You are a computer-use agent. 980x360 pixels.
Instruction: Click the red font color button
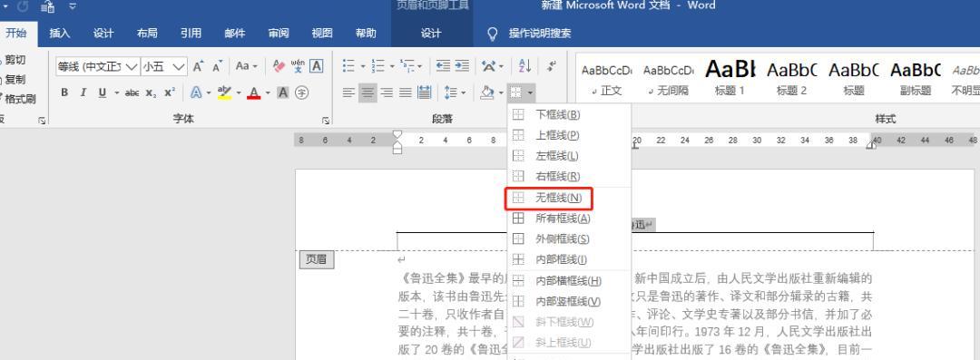(x=253, y=92)
